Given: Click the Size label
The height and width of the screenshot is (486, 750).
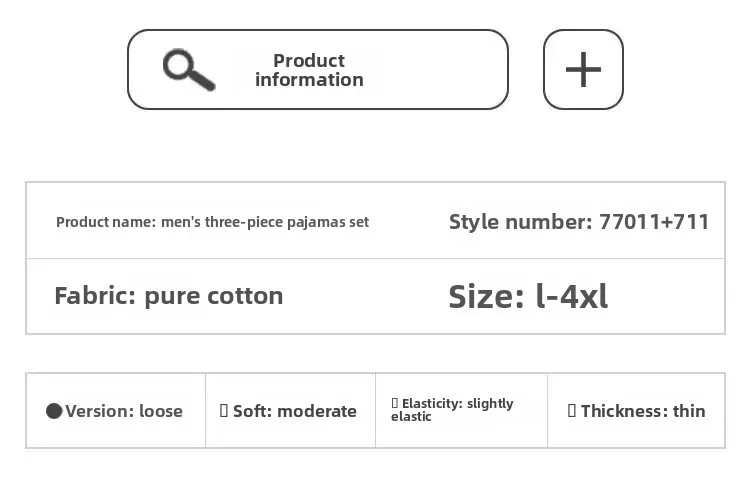Looking at the screenshot, I should (486, 296).
